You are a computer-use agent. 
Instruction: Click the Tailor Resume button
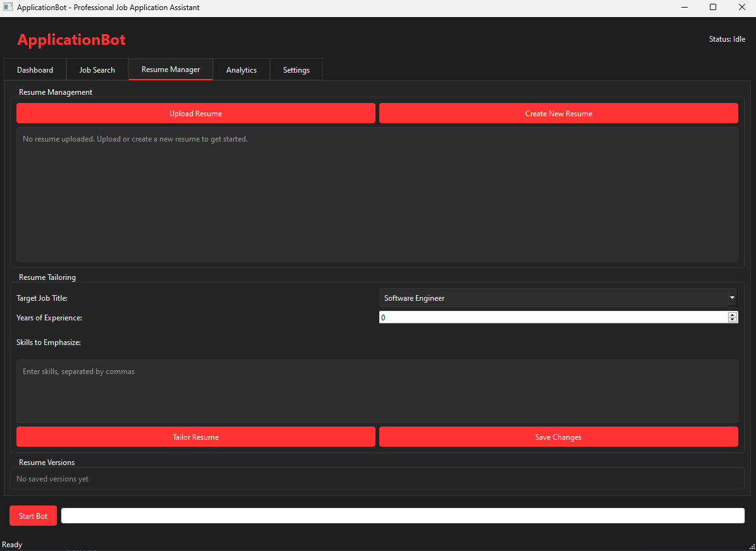(196, 437)
